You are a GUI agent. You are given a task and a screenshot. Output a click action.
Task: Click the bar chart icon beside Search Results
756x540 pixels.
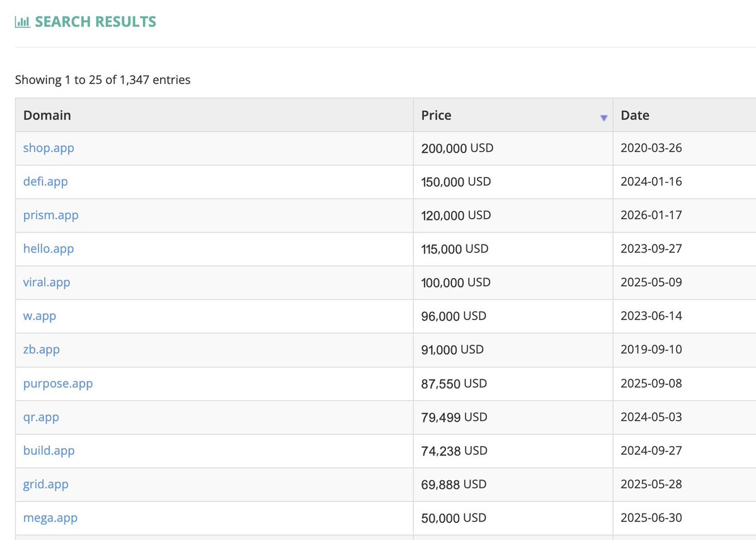click(x=22, y=22)
